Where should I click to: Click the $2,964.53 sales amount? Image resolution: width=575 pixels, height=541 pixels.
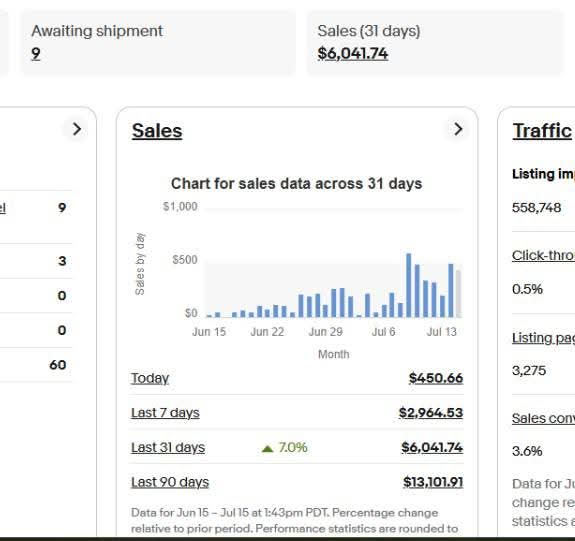431,413
